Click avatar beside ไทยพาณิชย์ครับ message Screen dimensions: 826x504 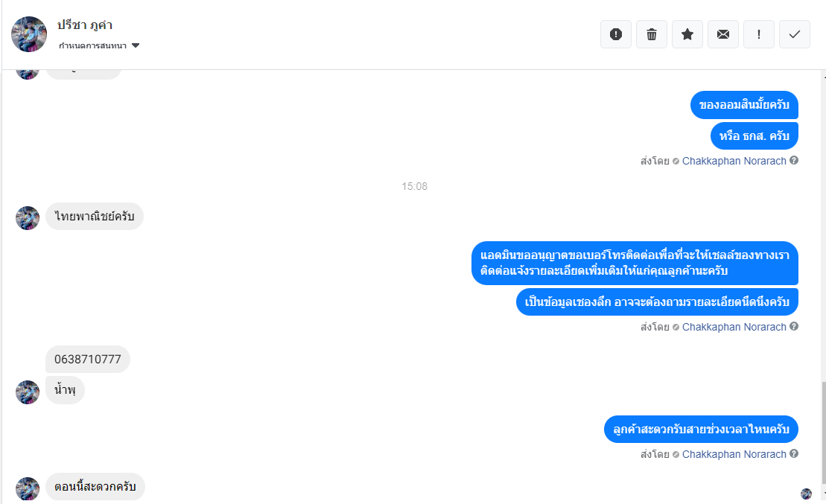point(28,218)
